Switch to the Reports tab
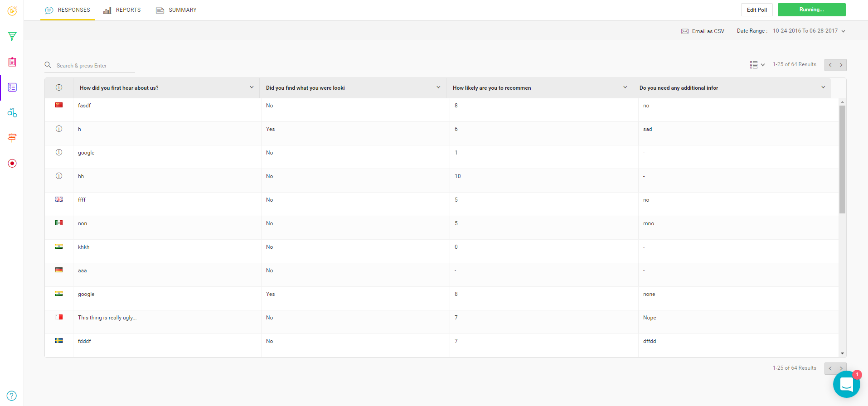The image size is (868, 406). (122, 10)
